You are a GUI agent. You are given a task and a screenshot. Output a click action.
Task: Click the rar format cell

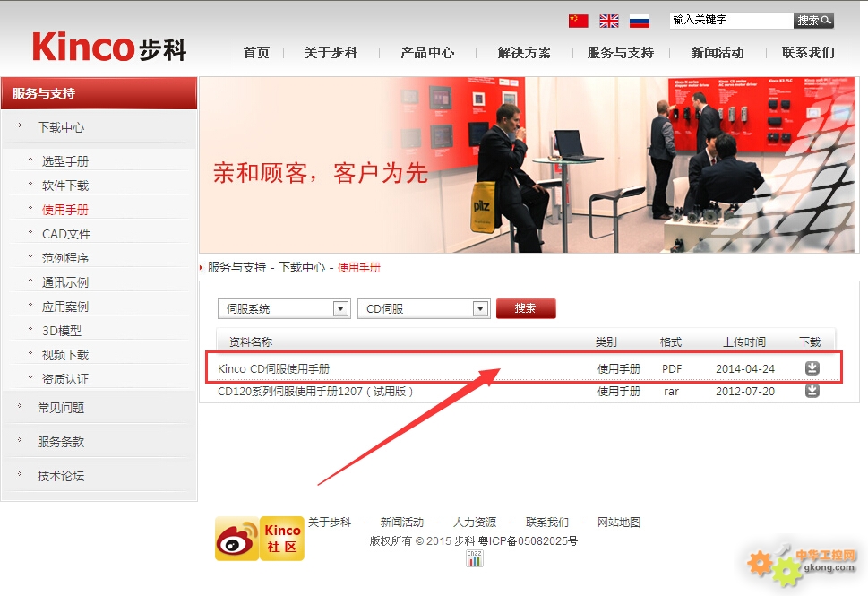[x=671, y=391]
